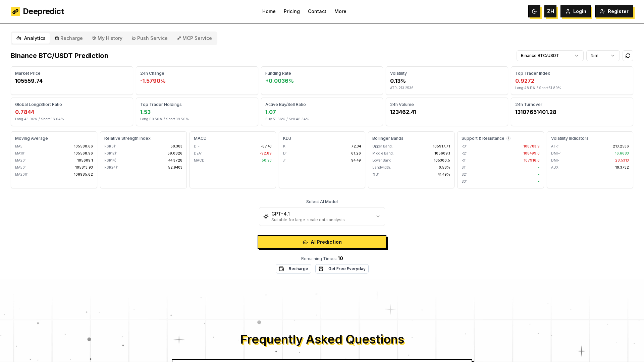Open the 15m timeframe dropdown
The height and width of the screenshot is (362, 644).
pyautogui.click(x=603, y=56)
